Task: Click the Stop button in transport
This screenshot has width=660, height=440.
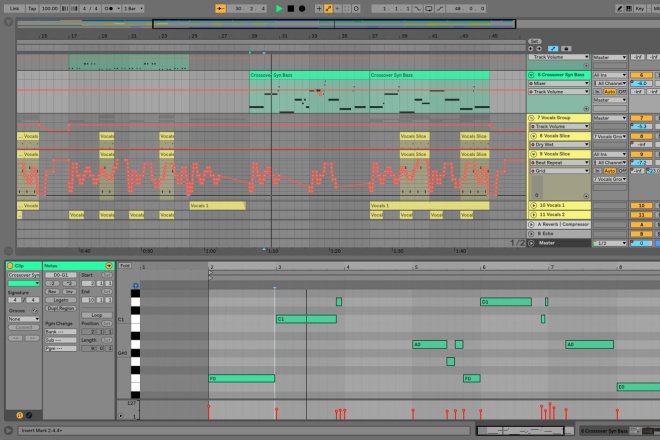Action: click(290, 8)
